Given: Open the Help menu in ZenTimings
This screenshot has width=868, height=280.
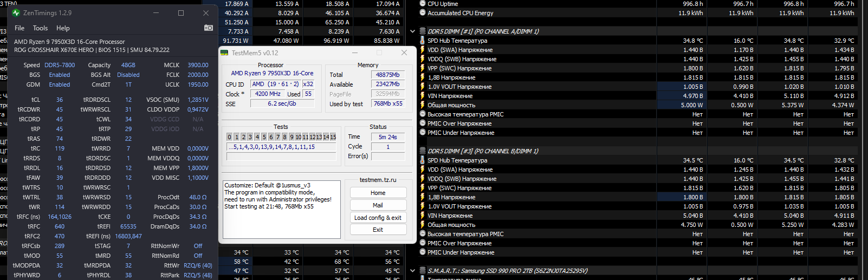Looking at the screenshot, I should coord(63,28).
